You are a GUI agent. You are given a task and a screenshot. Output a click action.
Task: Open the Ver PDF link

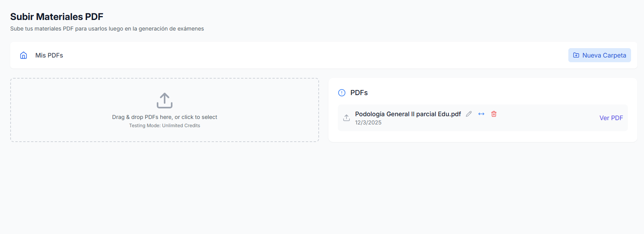click(611, 117)
